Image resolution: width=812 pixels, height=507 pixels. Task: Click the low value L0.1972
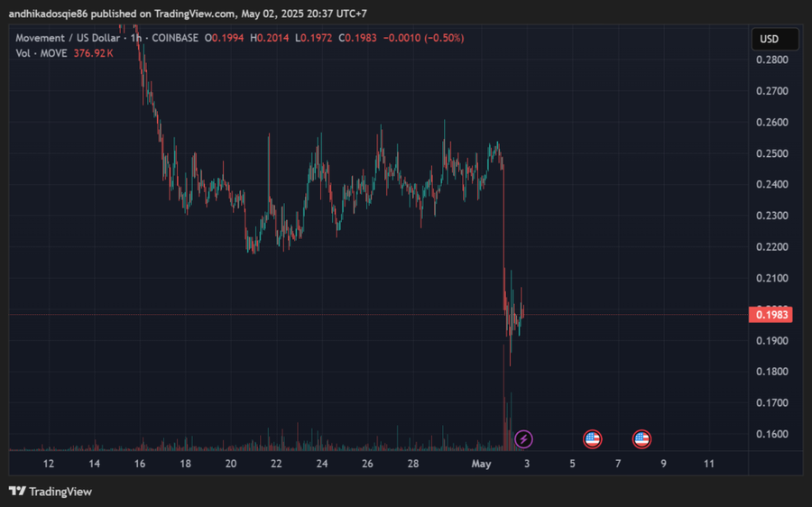click(x=314, y=38)
